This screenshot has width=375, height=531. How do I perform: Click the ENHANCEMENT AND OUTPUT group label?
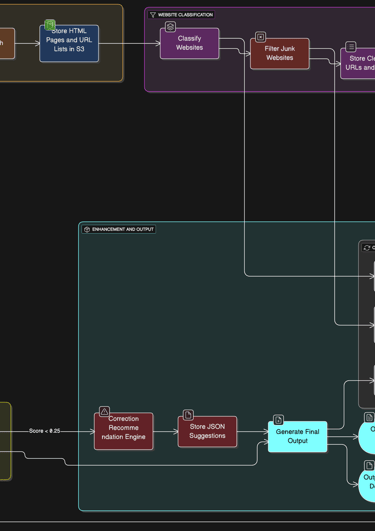pos(123,229)
